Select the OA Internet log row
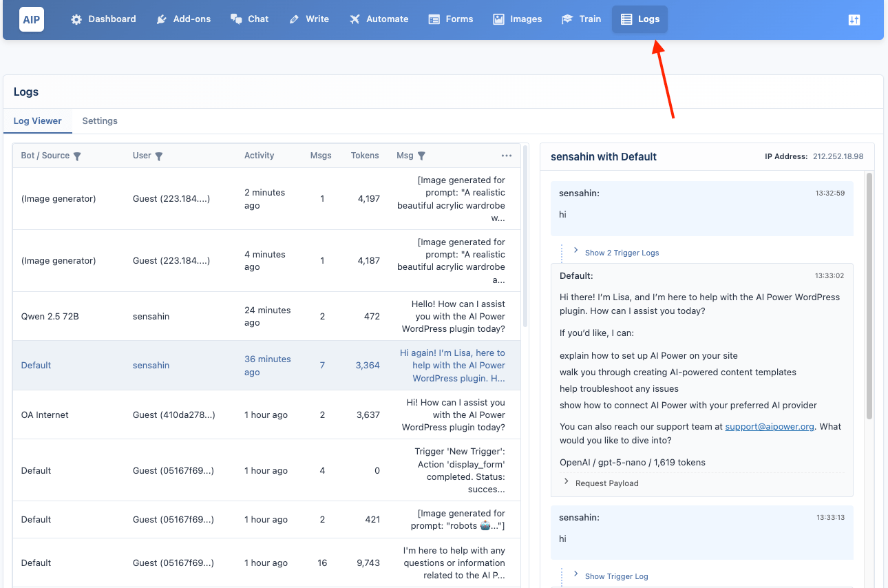888x588 pixels. (x=266, y=415)
